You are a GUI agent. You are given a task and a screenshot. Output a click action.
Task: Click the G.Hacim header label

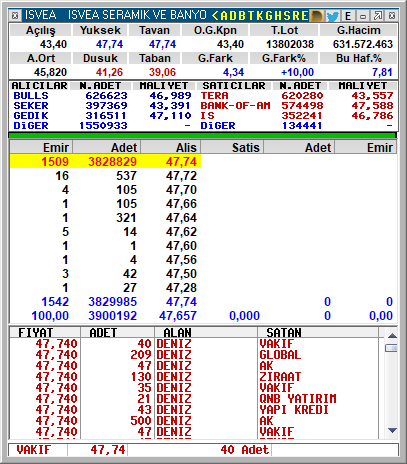(x=358, y=30)
